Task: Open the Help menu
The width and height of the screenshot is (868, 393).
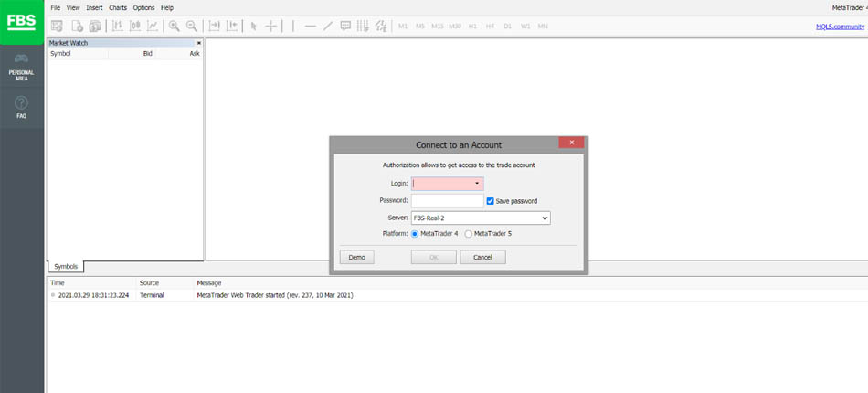Action: point(166,7)
